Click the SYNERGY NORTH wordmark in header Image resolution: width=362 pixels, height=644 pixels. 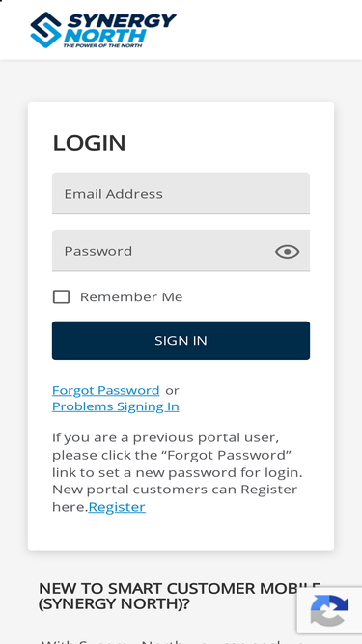pos(120,28)
